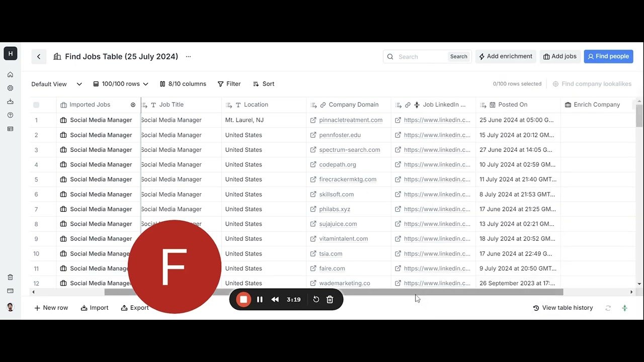Click the trash icon in left sidebar
Screen dimensions: 644x362
[x=10, y=277]
